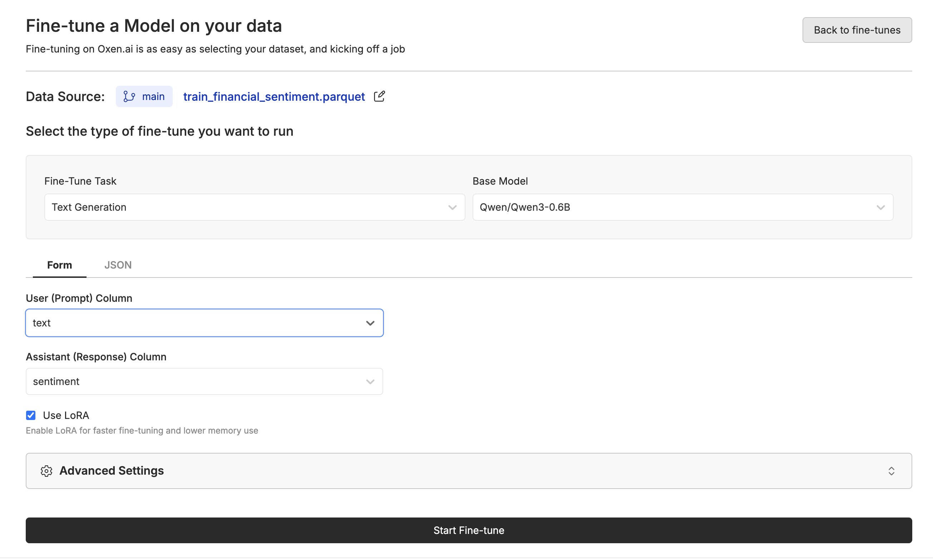The width and height of the screenshot is (933, 560).
Task: Select the Form tab
Action: 59,265
